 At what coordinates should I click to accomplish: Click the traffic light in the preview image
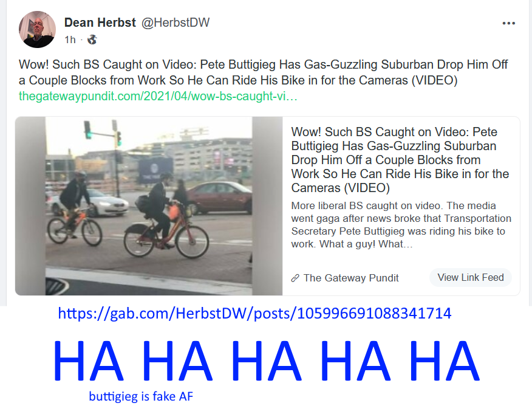tap(87, 129)
